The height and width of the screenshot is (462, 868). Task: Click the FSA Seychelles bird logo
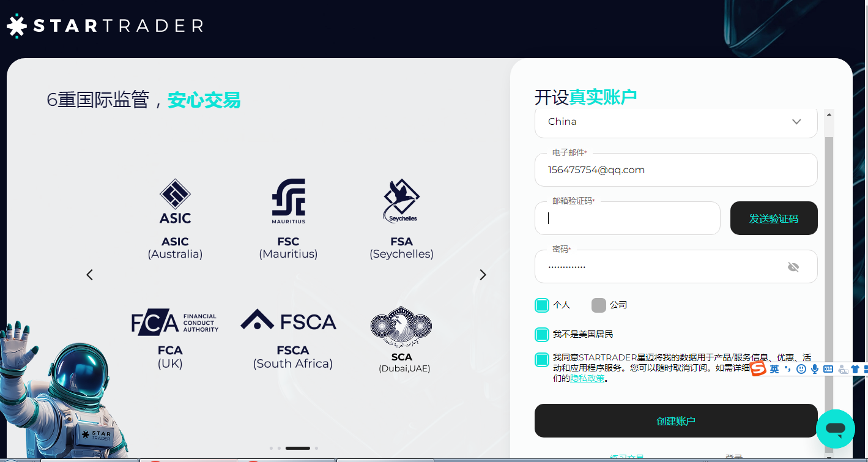point(401,201)
